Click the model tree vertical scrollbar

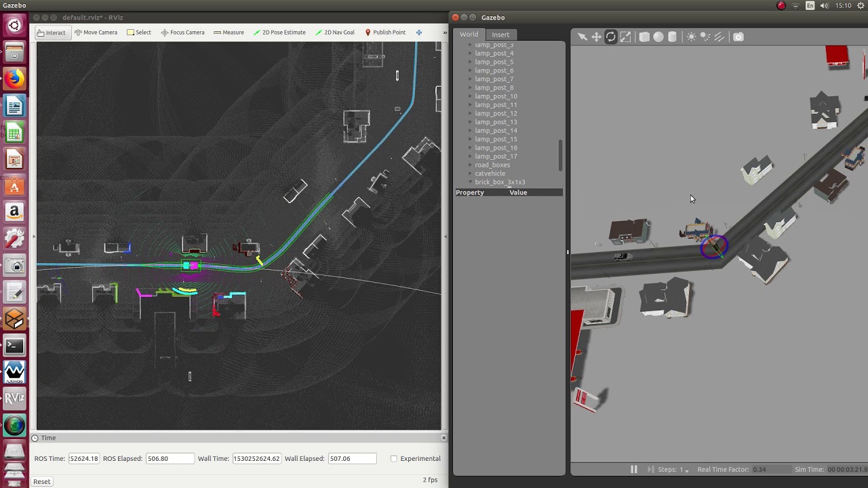pyautogui.click(x=561, y=155)
